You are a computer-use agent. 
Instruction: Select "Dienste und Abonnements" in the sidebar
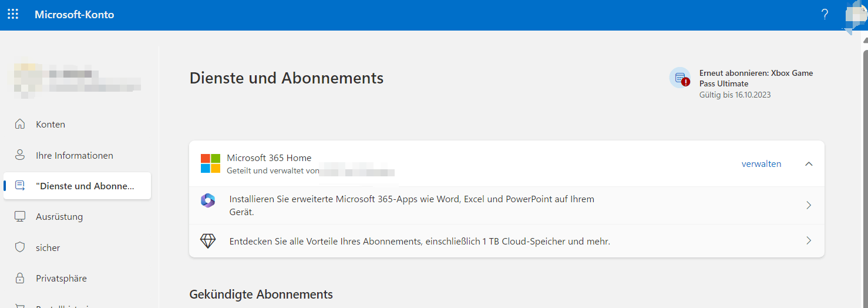point(85,186)
